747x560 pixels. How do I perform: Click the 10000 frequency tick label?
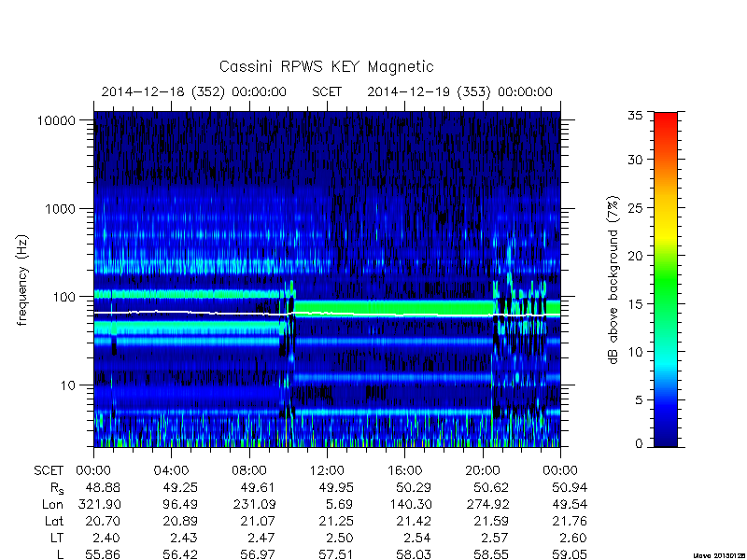click(56, 120)
